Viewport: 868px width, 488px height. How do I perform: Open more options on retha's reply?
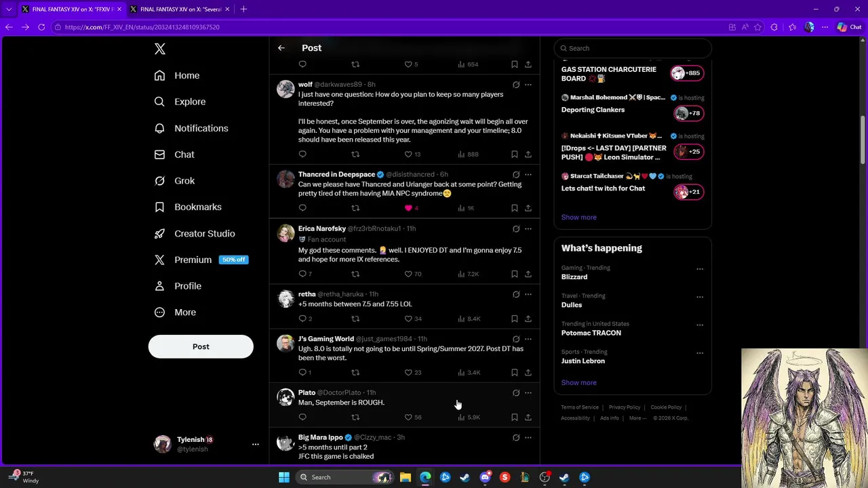[x=528, y=295]
